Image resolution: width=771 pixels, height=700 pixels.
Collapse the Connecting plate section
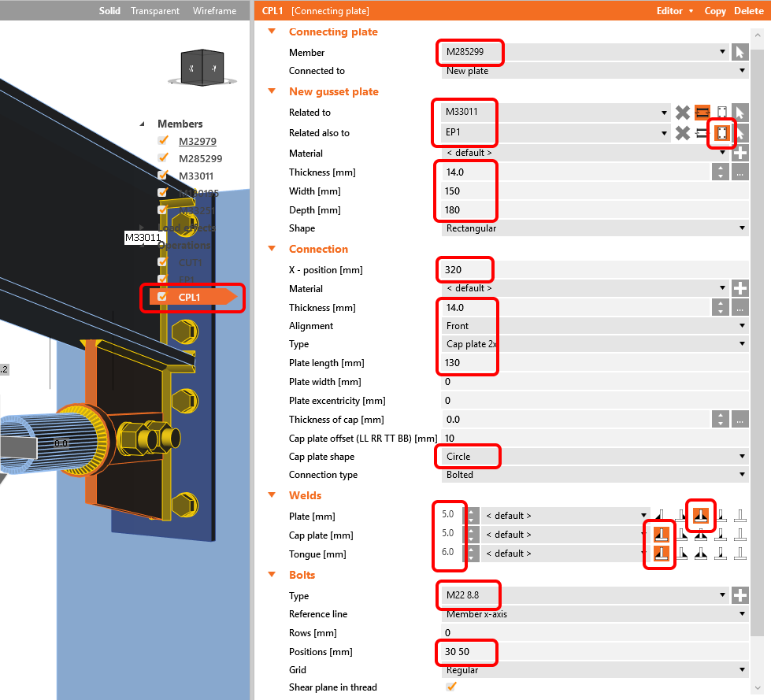pyautogui.click(x=272, y=31)
